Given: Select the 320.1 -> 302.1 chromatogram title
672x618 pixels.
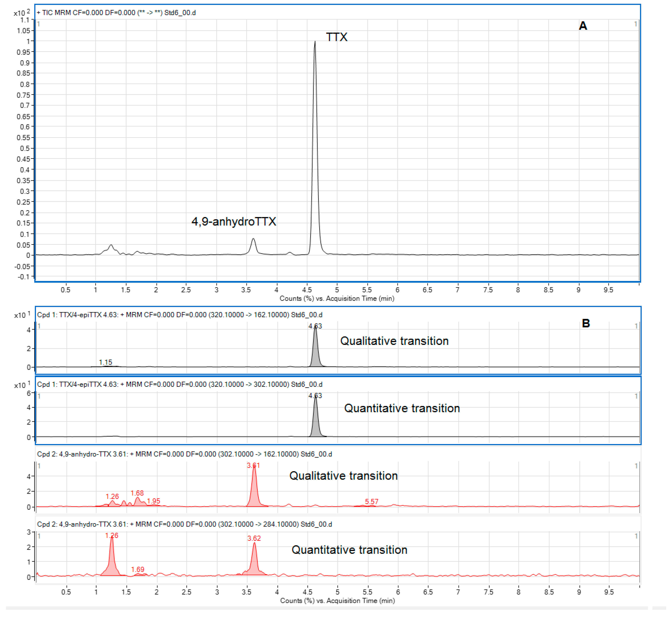Looking at the screenshot, I should pos(179,384).
